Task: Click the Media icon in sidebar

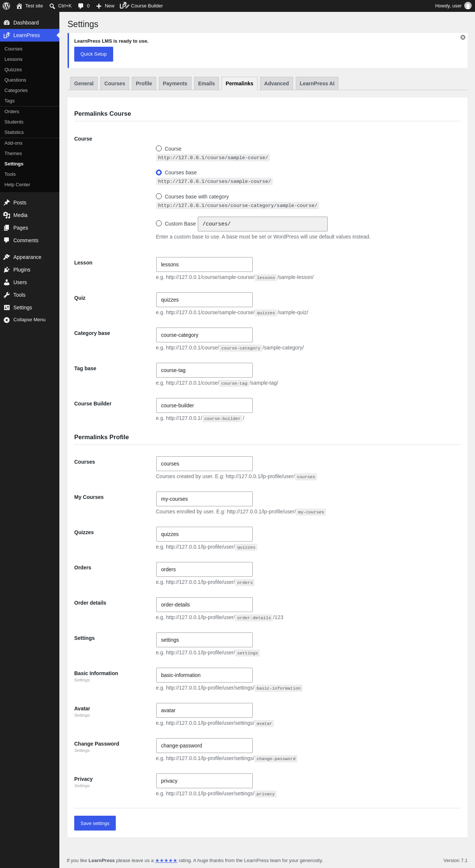Action: [x=7, y=215]
